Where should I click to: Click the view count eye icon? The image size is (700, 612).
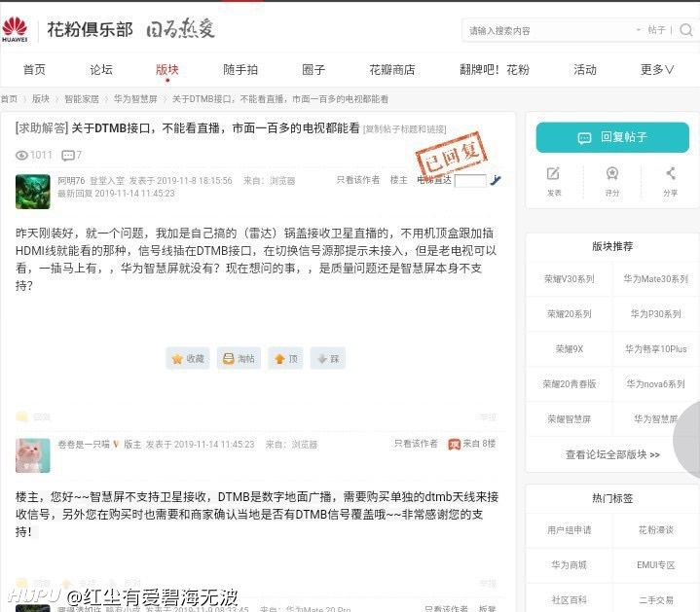[x=21, y=156]
